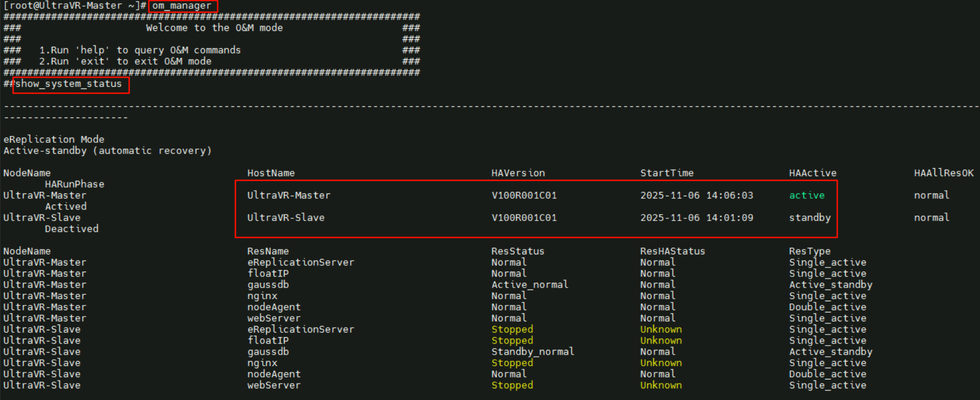The width and height of the screenshot is (980, 400).
Task: Click the green 'active' HA status
Action: [x=807, y=195]
